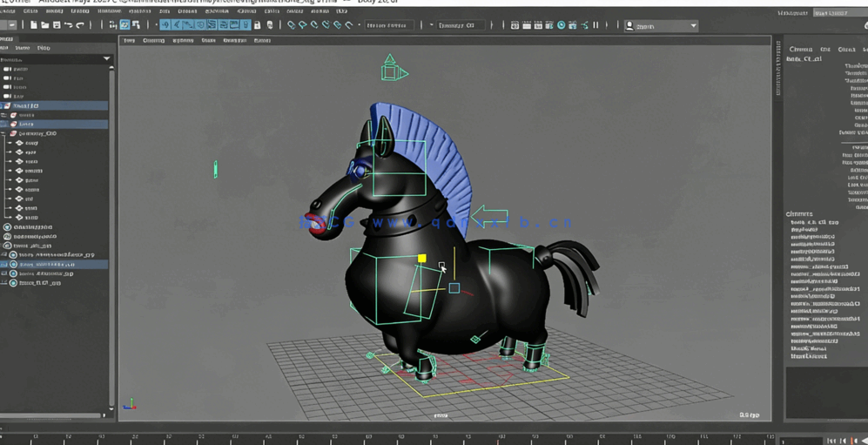Toggle the pause viewport bars icon
The width and height of the screenshot is (868, 445).
click(595, 25)
